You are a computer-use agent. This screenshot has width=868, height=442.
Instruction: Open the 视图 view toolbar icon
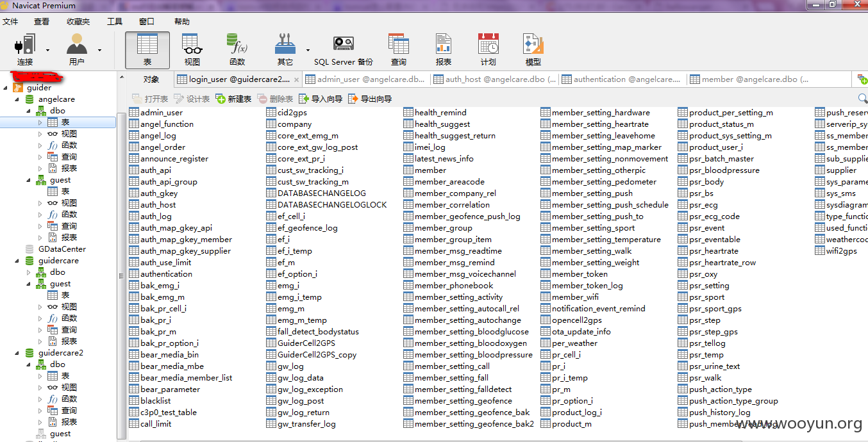192,51
